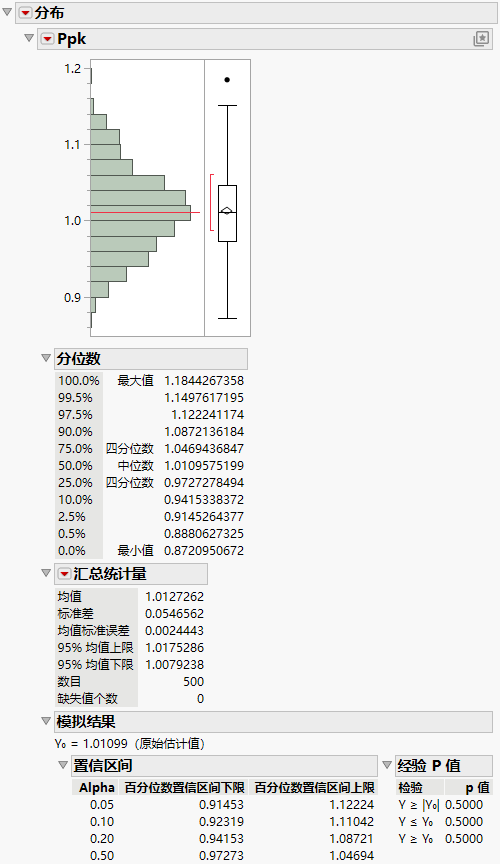This screenshot has height=864, width=500.
Task: Select the 90.0% quantile value 1.0872136184
Action: 204,432
